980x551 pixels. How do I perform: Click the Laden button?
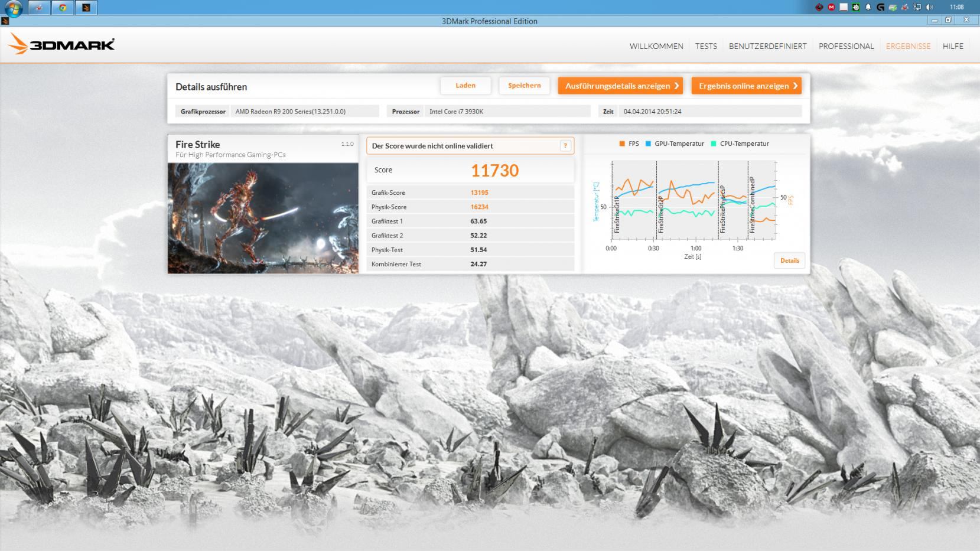[x=465, y=86]
